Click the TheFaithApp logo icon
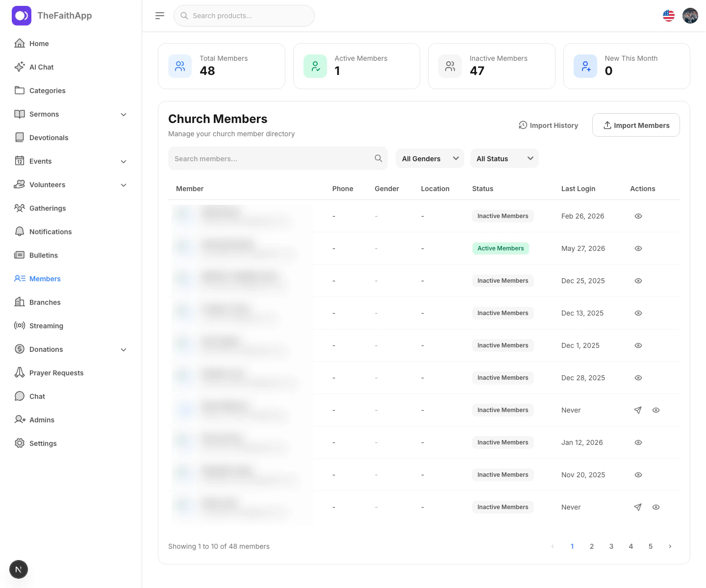 tap(22, 16)
